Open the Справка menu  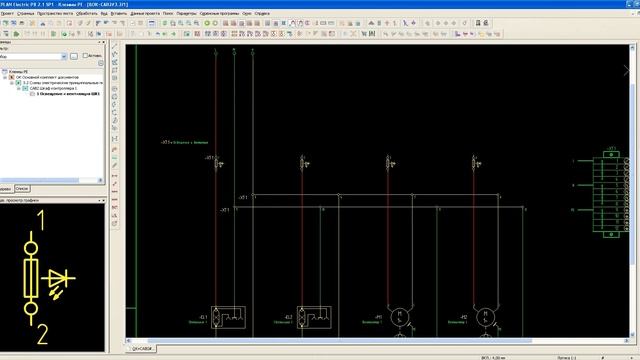(262, 13)
